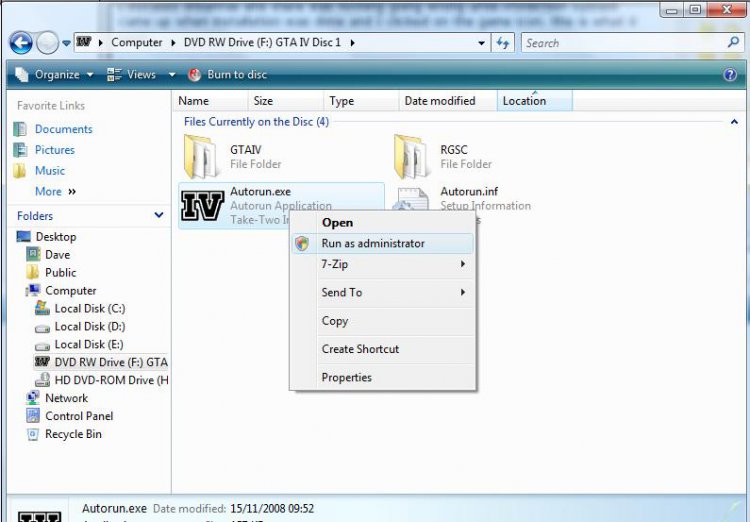Go back with the Back arrow button
This screenshot has width=750, height=522.
pos(21,43)
